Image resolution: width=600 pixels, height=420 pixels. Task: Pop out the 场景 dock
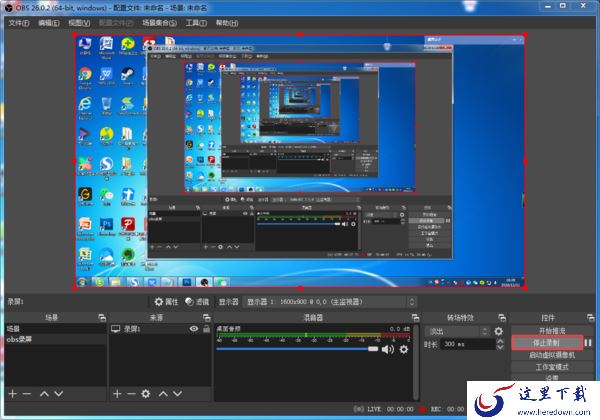click(102, 317)
